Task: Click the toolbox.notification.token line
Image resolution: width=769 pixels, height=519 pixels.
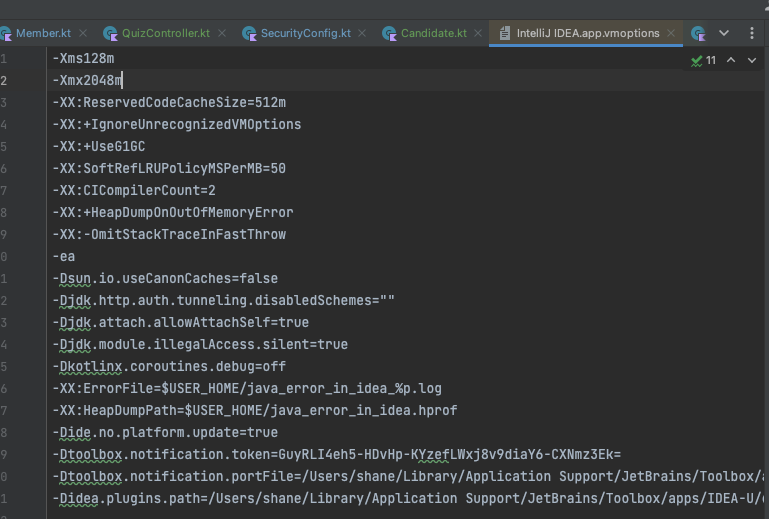Action: [337, 455]
